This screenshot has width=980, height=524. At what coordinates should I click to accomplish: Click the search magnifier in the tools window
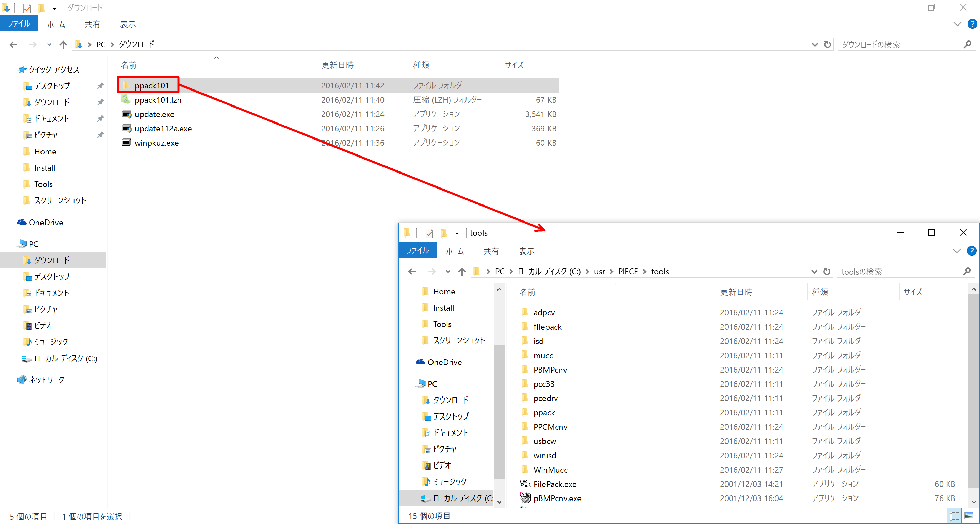[967, 271]
